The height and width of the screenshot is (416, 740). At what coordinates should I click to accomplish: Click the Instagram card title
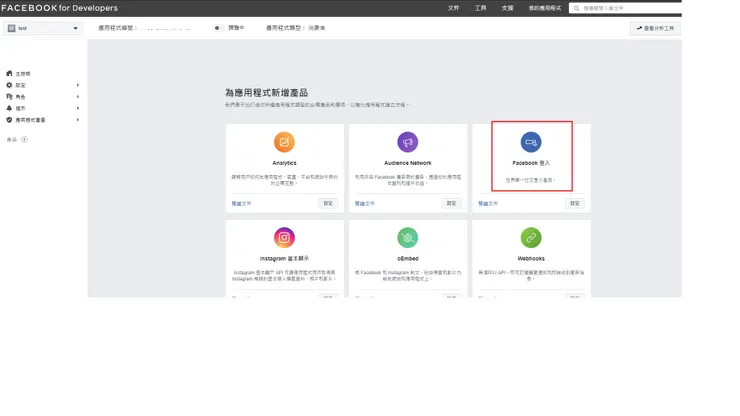click(x=284, y=259)
